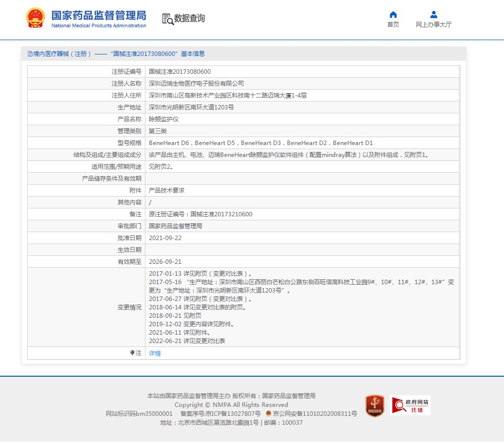504x448 pixels.
Task: Click the 型号规格 row label
Action: pos(129,143)
